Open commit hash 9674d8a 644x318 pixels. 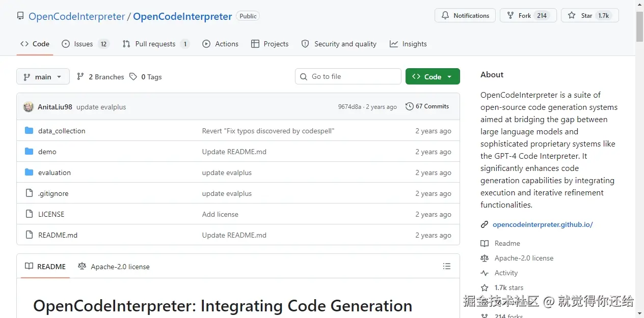point(350,107)
